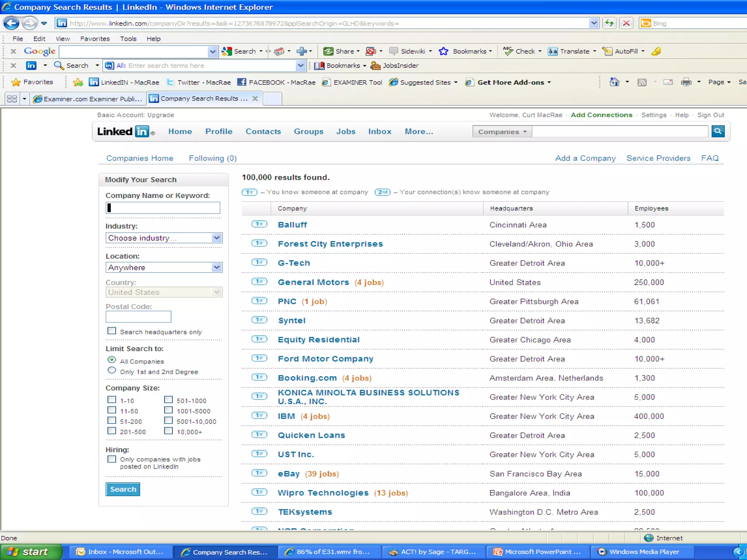Check Search headquarters only box
Screen dimensions: 747x560
[x=112, y=331]
